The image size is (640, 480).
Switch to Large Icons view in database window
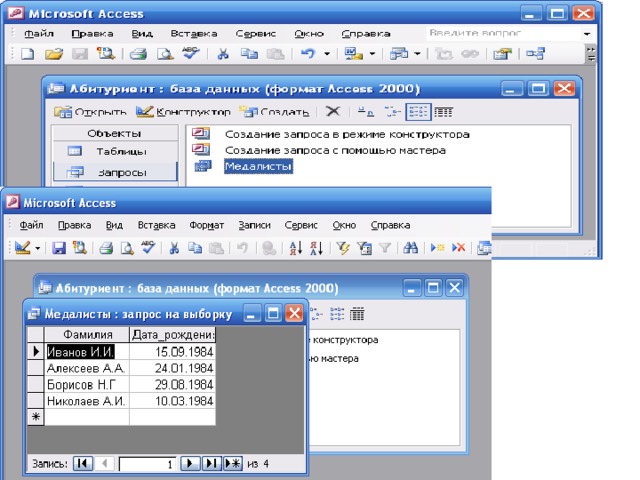point(366,111)
